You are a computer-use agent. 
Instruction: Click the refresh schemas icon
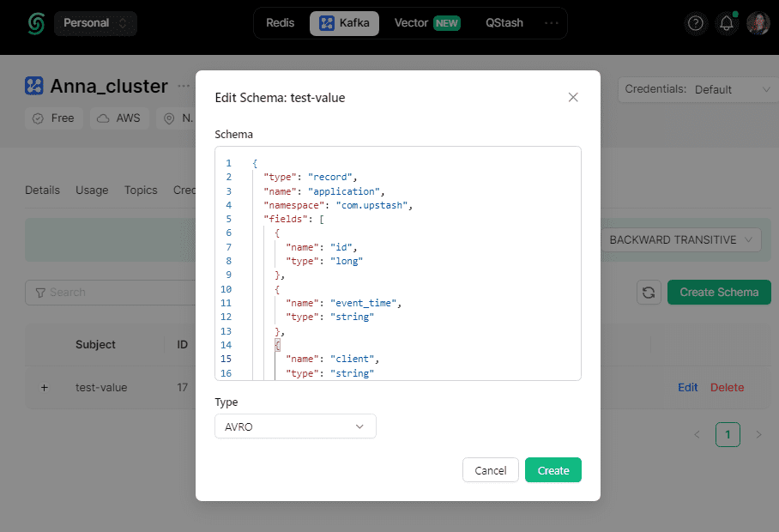click(649, 292)
